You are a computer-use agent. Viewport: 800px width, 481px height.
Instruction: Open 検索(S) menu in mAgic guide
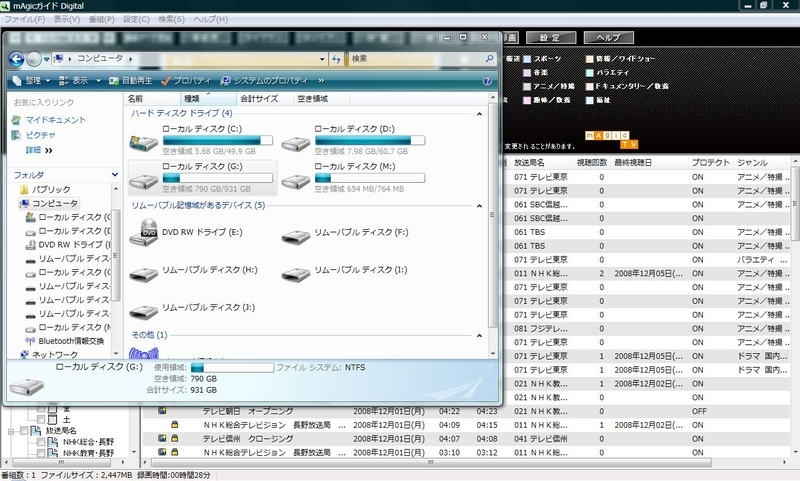pos(171,19)
